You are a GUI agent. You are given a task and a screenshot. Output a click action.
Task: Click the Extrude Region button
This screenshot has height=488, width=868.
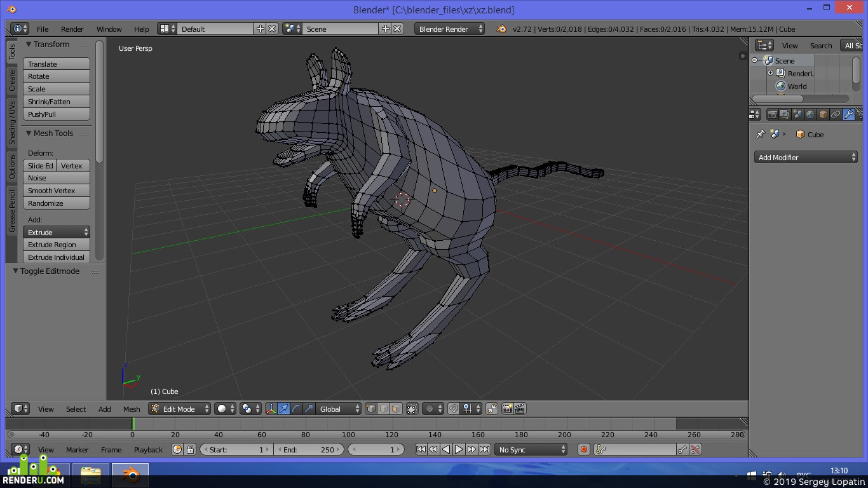coord(57,245)
